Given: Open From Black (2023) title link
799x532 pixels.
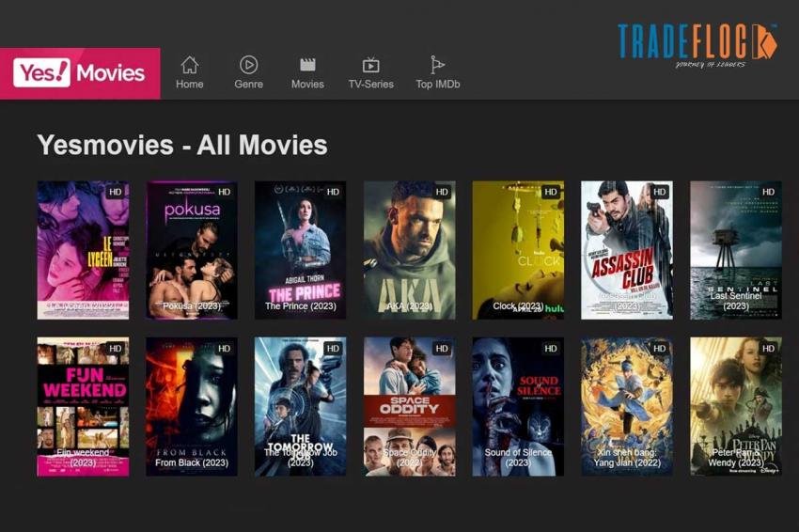Looking at the screenshot, I should tap(192, 462).
